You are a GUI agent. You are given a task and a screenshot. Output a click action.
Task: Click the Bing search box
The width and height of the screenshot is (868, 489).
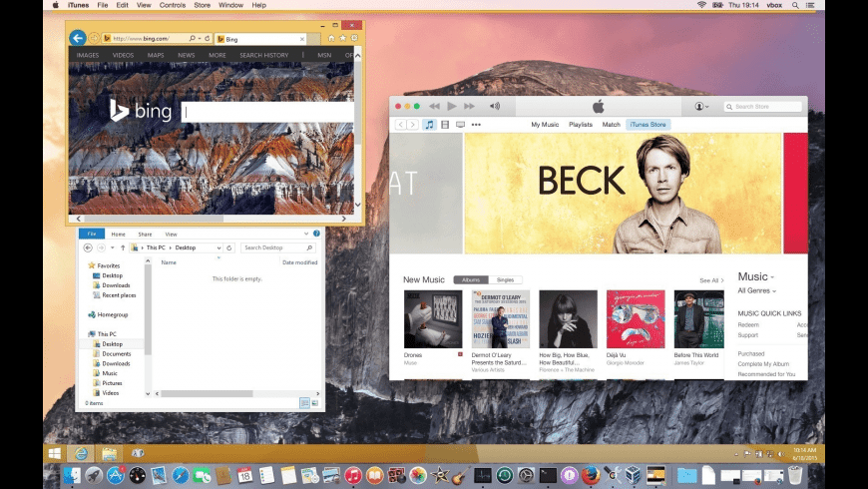tap(267, 113)
